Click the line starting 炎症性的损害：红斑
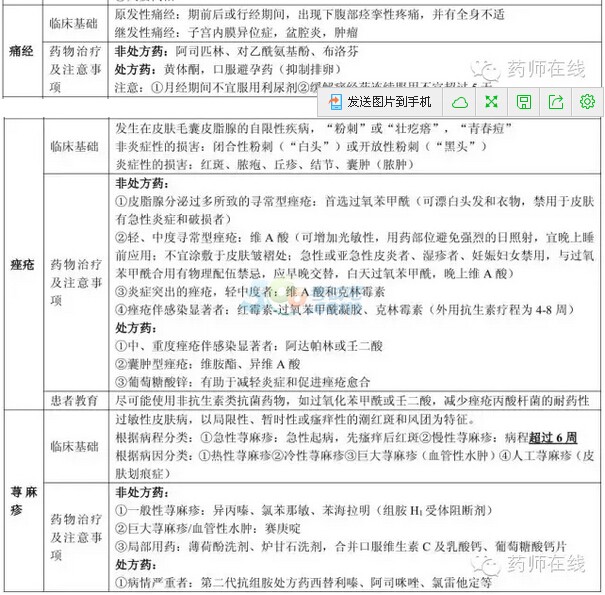Image resolution: width=605 pixels, height=595 pixels. coord(265,165)
